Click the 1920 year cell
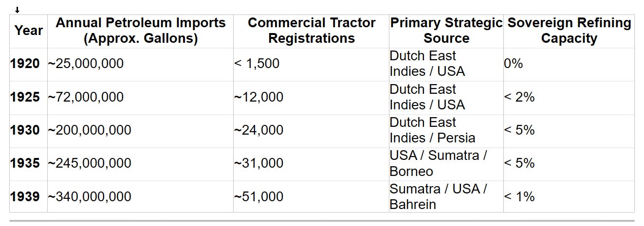Viewport: 644px width, 226px height. tap(28, 64)
